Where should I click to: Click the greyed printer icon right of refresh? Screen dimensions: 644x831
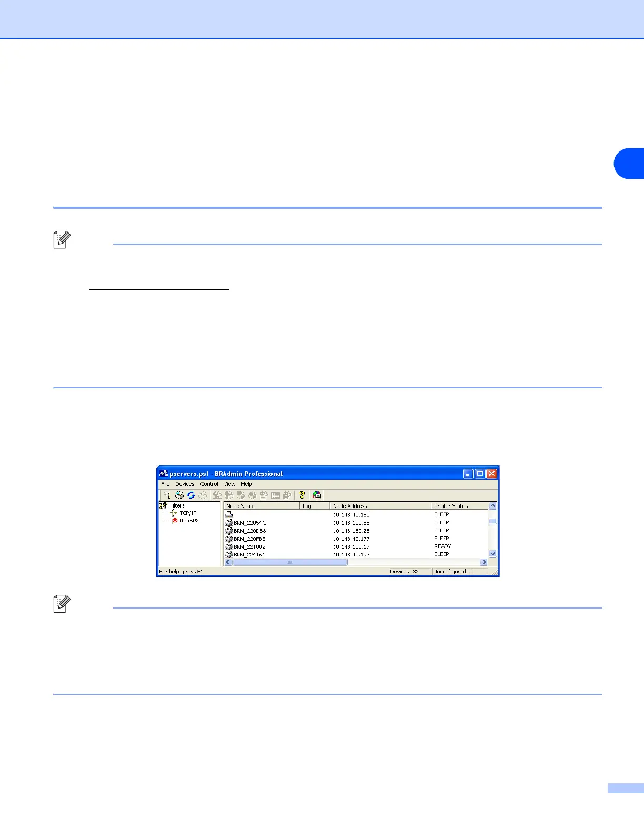click(x=203, y=495)
